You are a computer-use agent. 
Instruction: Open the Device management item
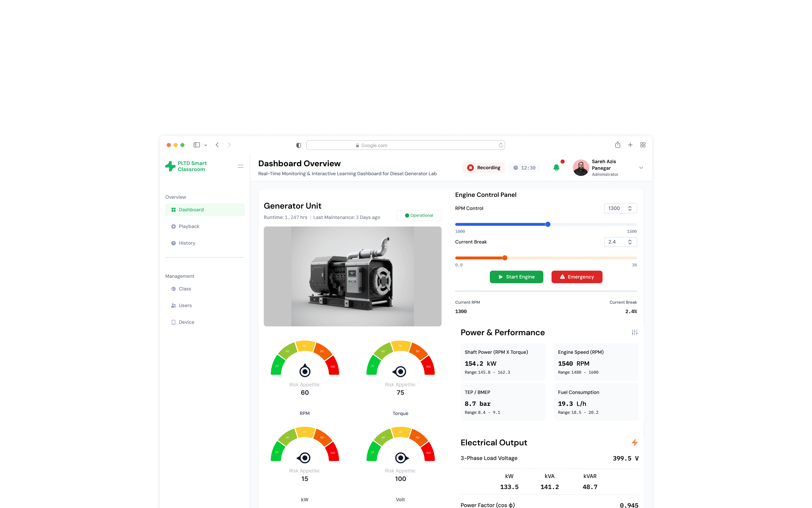pos(205,322)
